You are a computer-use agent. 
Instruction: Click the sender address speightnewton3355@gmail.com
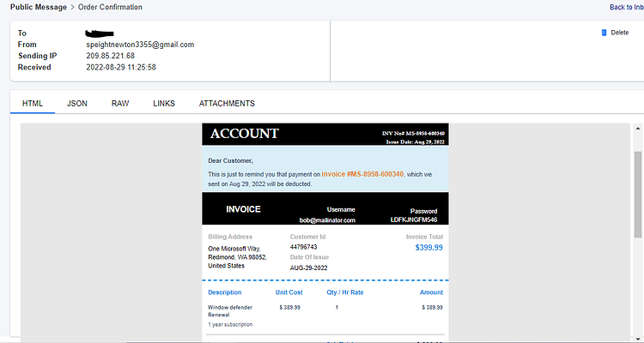pos(140,45)
